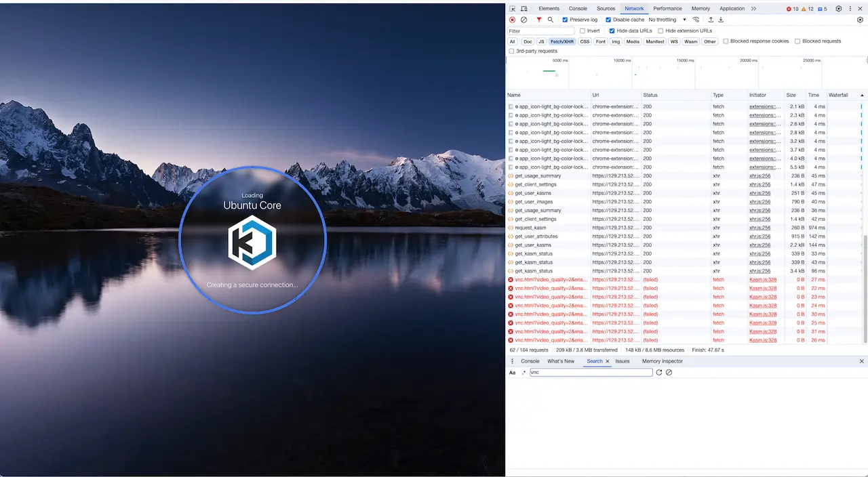
Task: Open the DevTools kebab menu
Action: coord(850,8)
